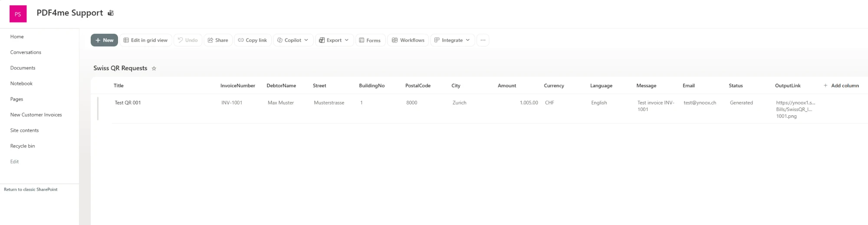Open New Customer Invoices link
Screen dimensions: 868x225
[x=36, y=115]
